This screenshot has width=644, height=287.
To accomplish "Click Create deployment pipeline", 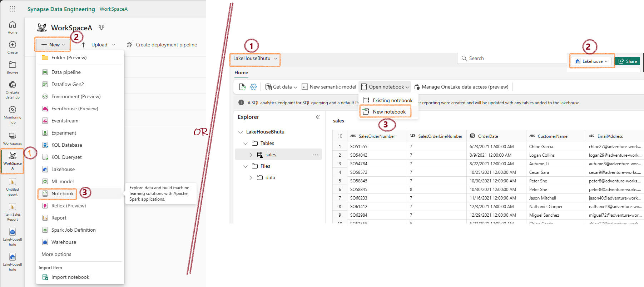I will [162, 45].
